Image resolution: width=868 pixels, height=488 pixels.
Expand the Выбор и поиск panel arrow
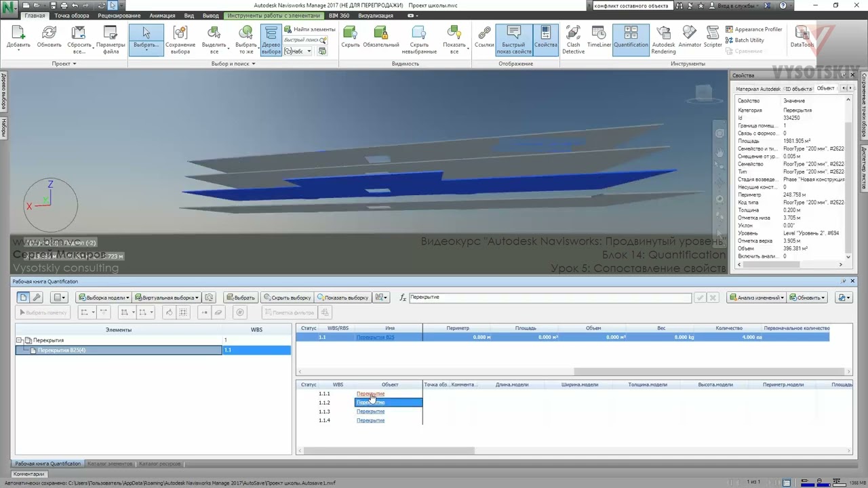(x=253, y=64)
